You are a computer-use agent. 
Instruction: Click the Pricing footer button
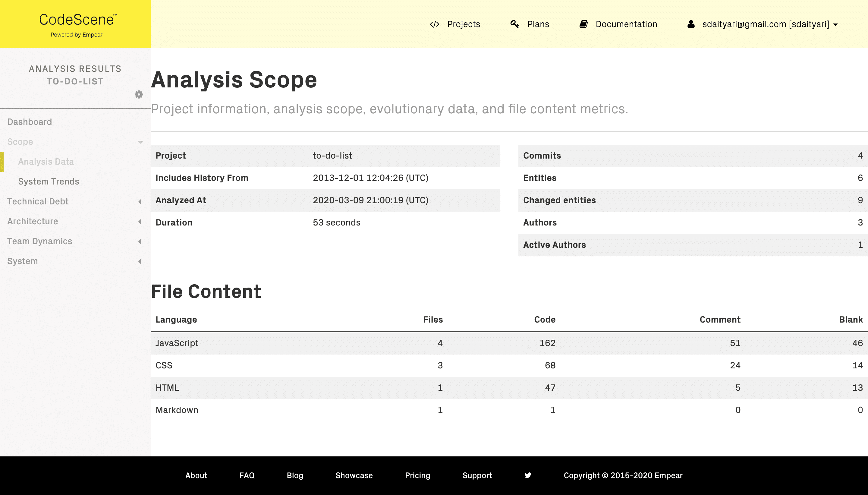click(417, 475)
